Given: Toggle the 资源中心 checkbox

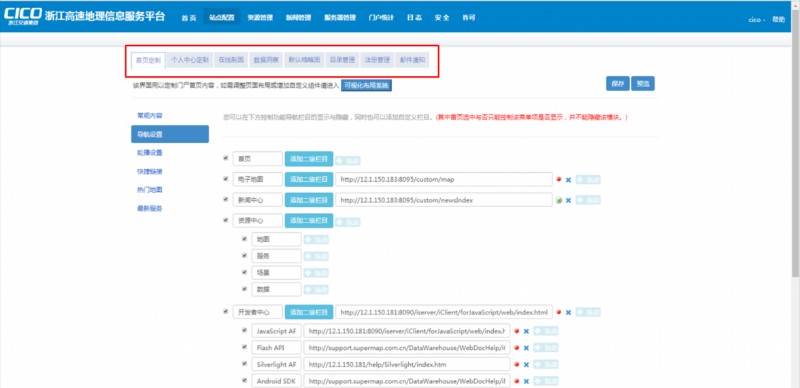Looking at the screenshot, I should [x=226, y=220].
